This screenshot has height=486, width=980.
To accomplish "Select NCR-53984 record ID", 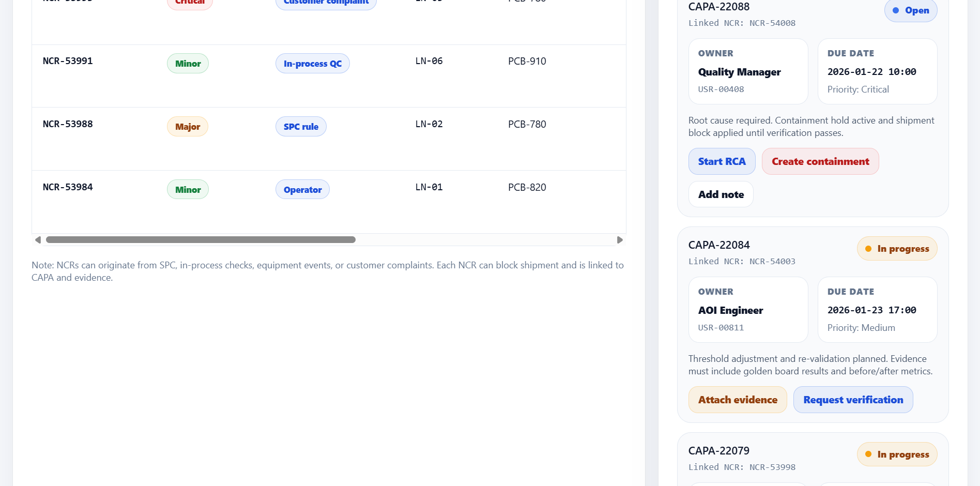I will [x=68, y=187].
